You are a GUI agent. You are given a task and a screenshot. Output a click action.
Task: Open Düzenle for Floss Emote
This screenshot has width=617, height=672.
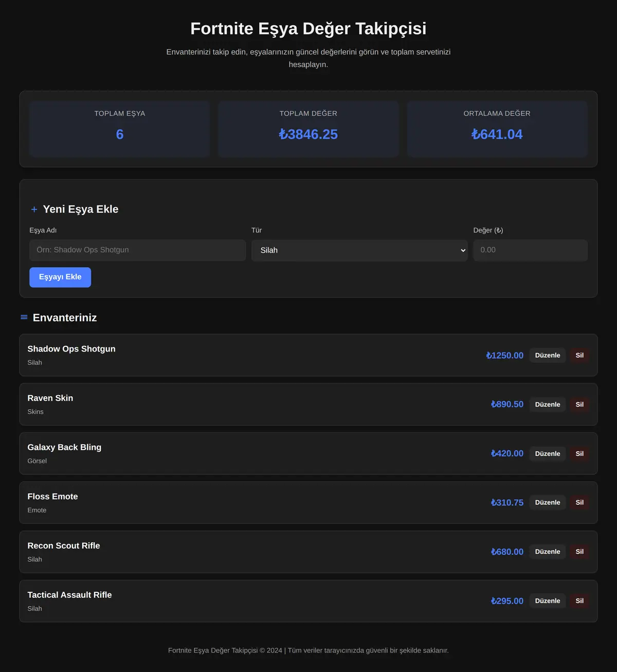coord(548,503)
